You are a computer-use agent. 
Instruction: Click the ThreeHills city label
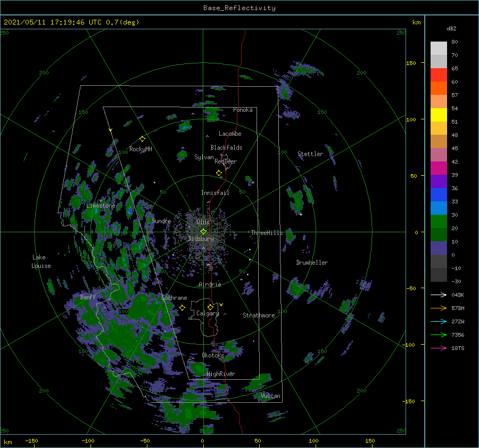pos(267,233)
